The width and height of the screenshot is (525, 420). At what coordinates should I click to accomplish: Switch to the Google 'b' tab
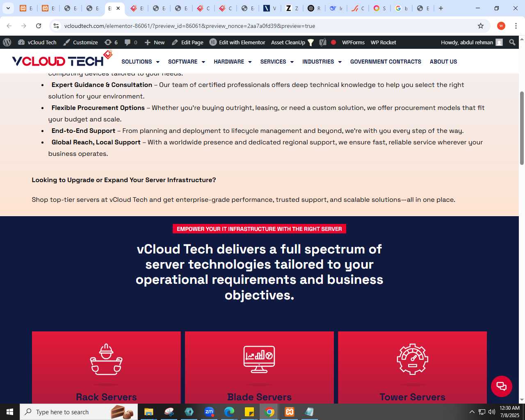(x=401, y=8)
